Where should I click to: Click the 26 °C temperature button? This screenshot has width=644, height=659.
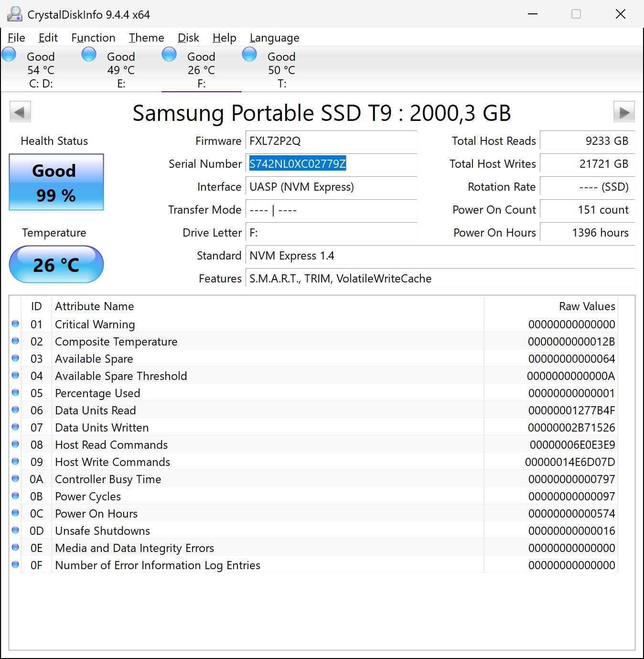pyautogui.click(x=56, y=264)
